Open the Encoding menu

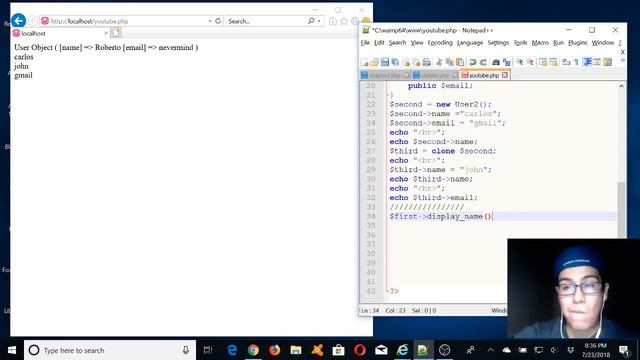tap(440, 43)
